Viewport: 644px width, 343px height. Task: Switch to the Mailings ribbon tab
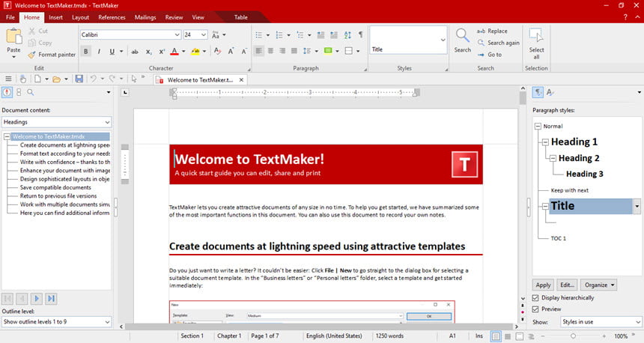(145, 17)
